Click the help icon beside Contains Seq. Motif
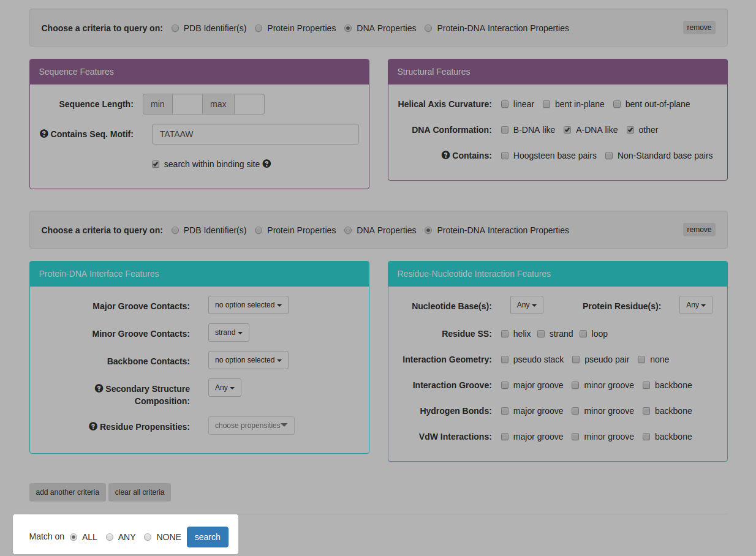 click(44, 133)
